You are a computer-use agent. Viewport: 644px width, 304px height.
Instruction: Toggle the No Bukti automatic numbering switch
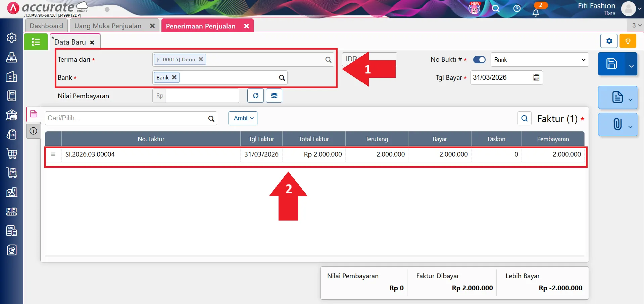[479, 60]
